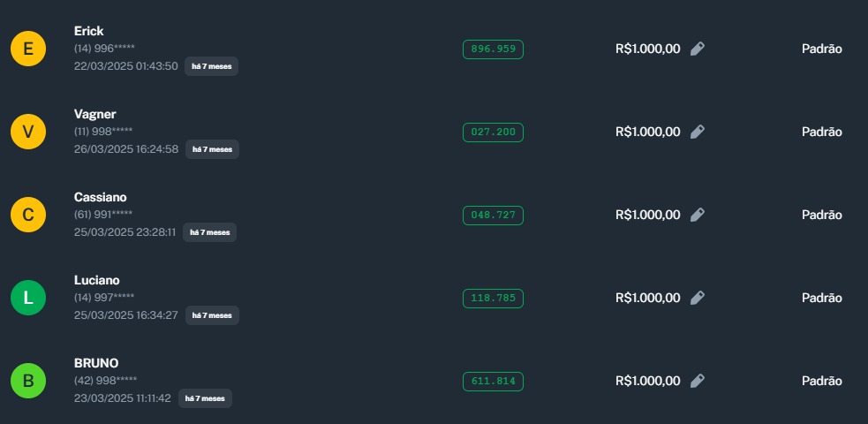Click the "há 7 meses" tag for Cassiano
The height and width of the screenshot is (424, 868).
[x=210, y=232]
